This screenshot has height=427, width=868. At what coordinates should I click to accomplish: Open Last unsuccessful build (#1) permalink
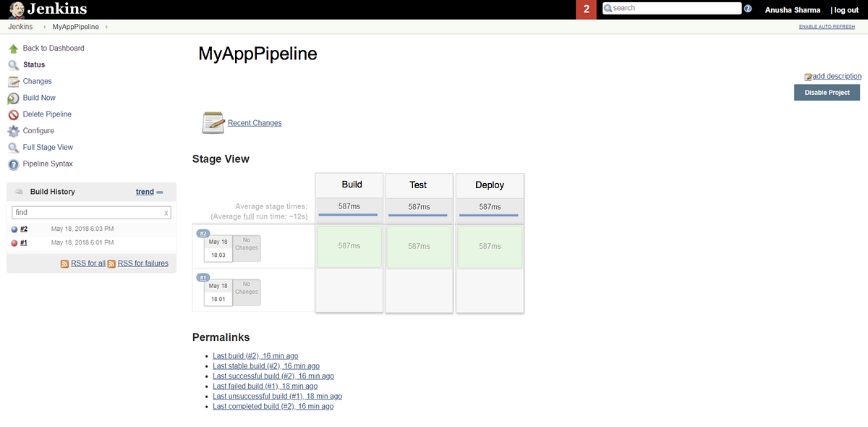(x=277, y=397)
